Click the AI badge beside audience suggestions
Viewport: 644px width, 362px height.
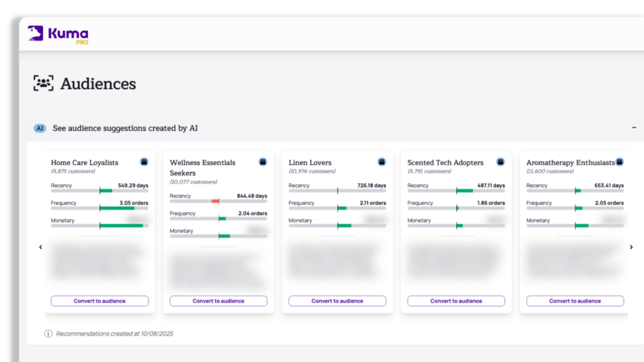[x=40, y=128]
